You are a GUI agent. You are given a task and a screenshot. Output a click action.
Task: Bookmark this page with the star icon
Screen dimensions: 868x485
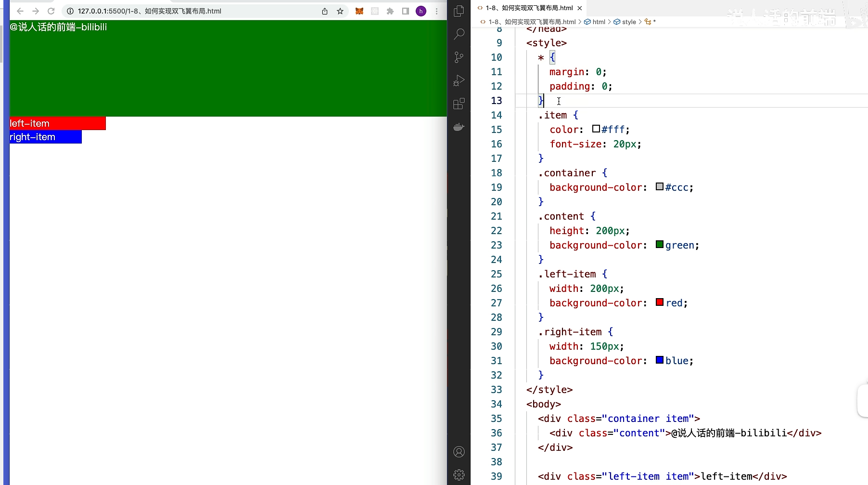[340, 11]
